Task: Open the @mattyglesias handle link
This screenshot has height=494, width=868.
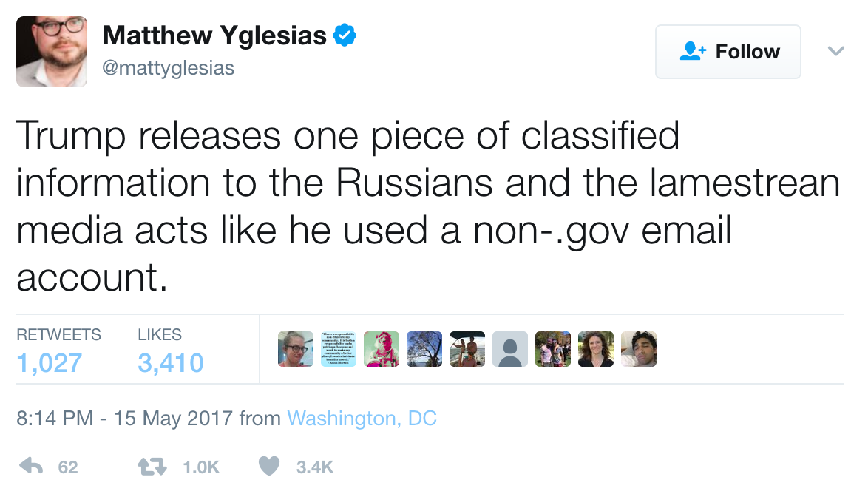Action: tap(168, 69)
